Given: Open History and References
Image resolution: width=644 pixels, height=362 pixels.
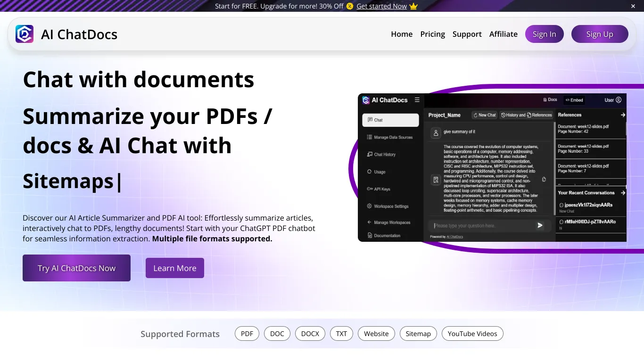Looking at the screenshot, I should pos(526,115).
